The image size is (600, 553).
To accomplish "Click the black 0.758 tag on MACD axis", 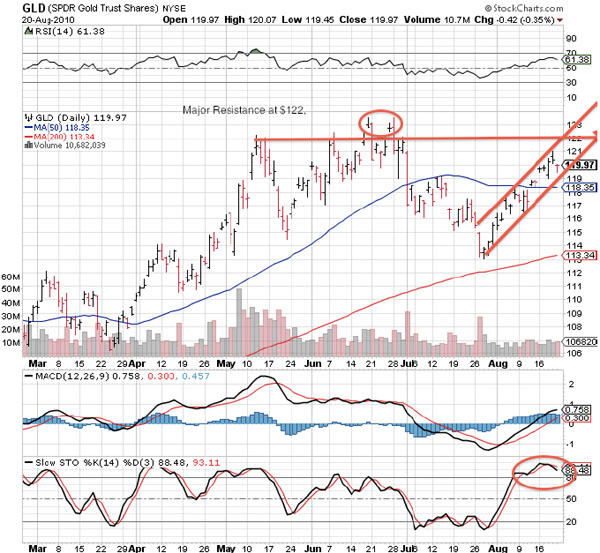I will [576, 409].
